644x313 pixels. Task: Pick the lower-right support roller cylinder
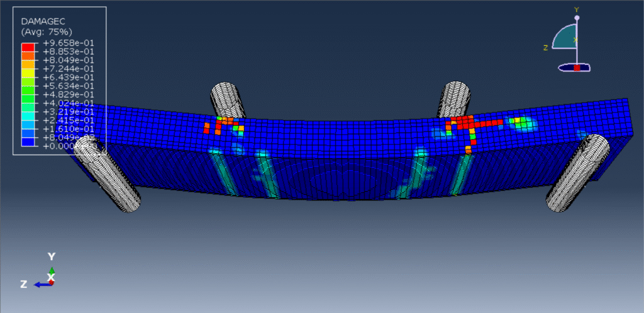point(578,173)
